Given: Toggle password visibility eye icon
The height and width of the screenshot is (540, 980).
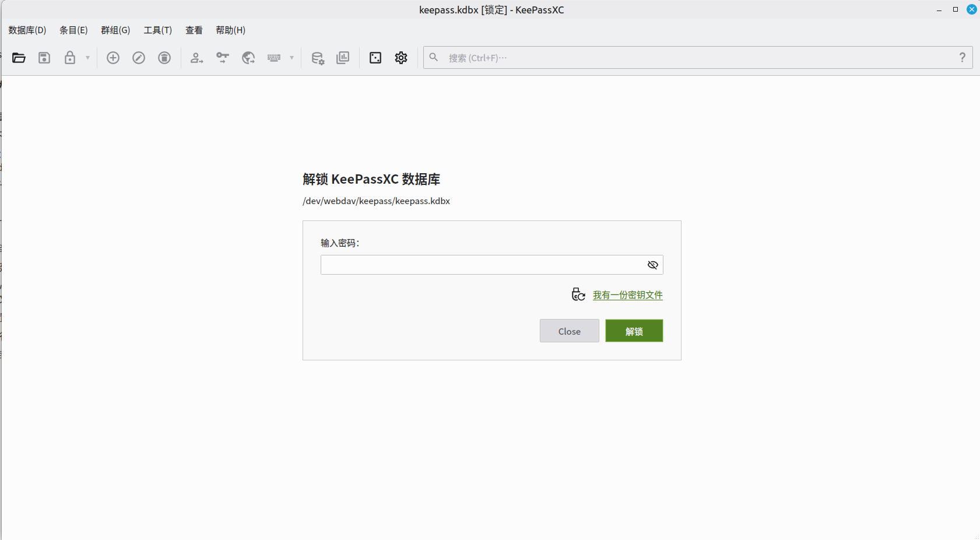Looking at the screenshot, I should [653, 265].
